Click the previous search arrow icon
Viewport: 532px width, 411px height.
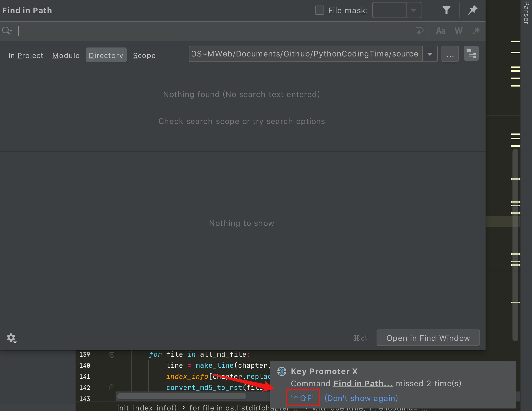tap(420, 31)
